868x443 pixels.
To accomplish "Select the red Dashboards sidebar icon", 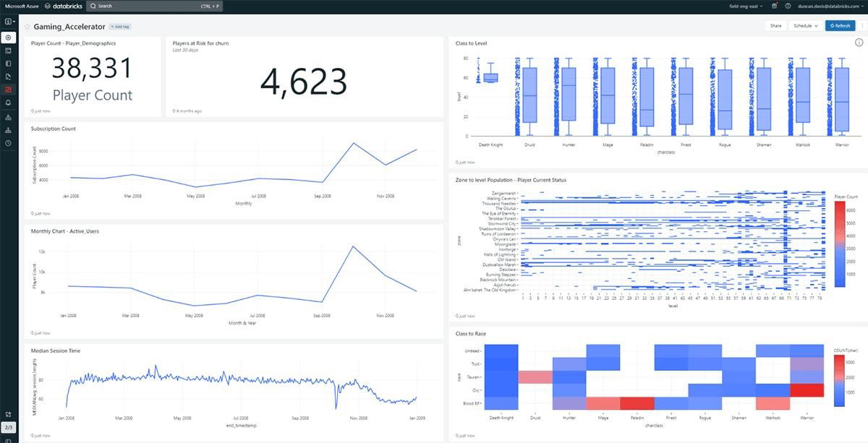I will tap(9, 90).
